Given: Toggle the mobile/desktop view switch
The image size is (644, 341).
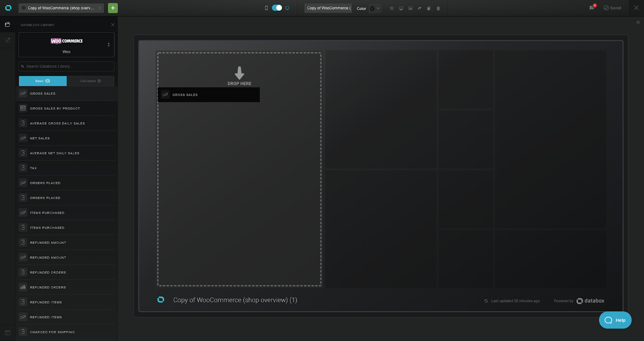Looking at the screenshot, I should pos(277,8).
